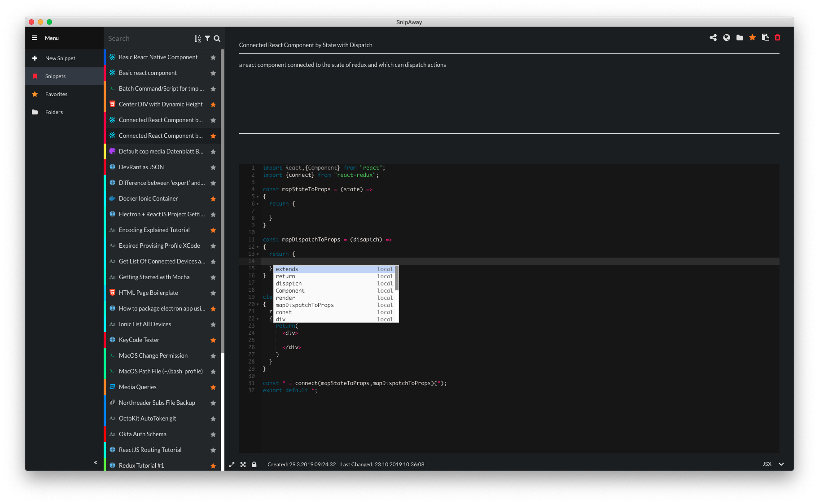
Task: Open HTML Page Boilerplate snippet
Action: click(162, 293)
